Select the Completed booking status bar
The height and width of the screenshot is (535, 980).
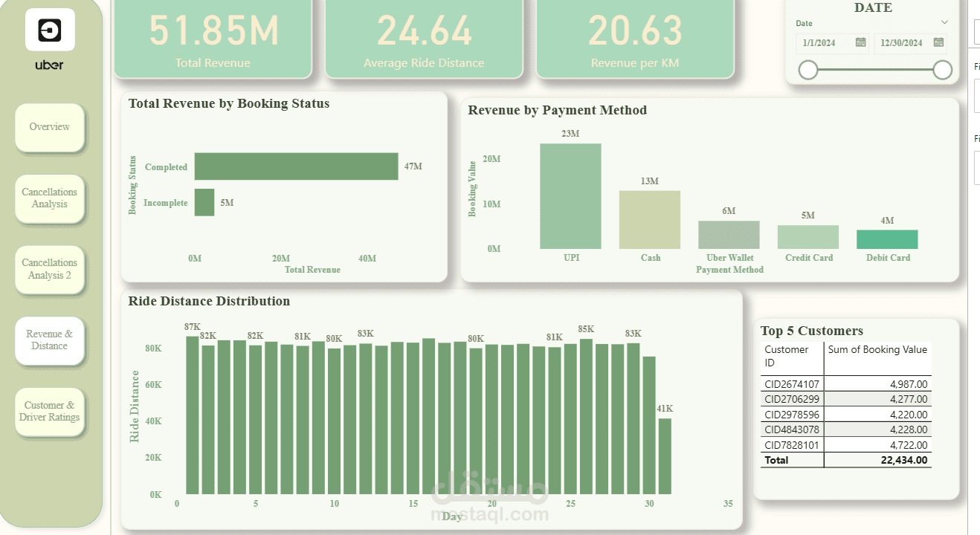click(297, 166)
